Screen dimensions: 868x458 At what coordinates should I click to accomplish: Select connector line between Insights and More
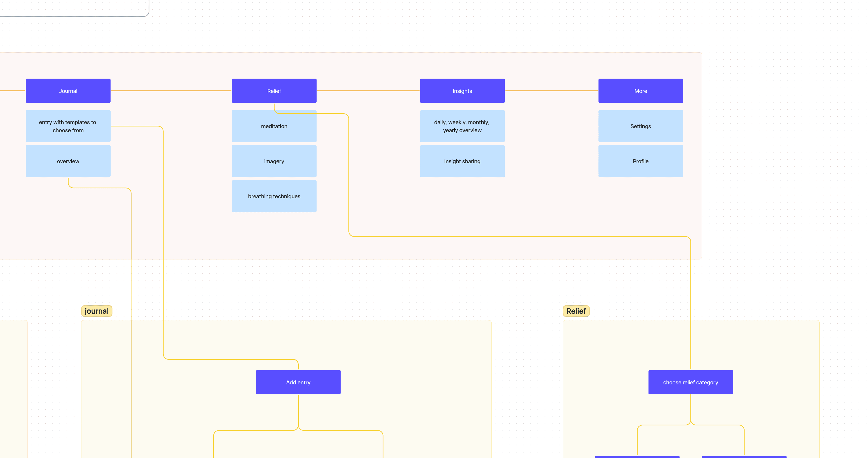(x=551, y=91)
